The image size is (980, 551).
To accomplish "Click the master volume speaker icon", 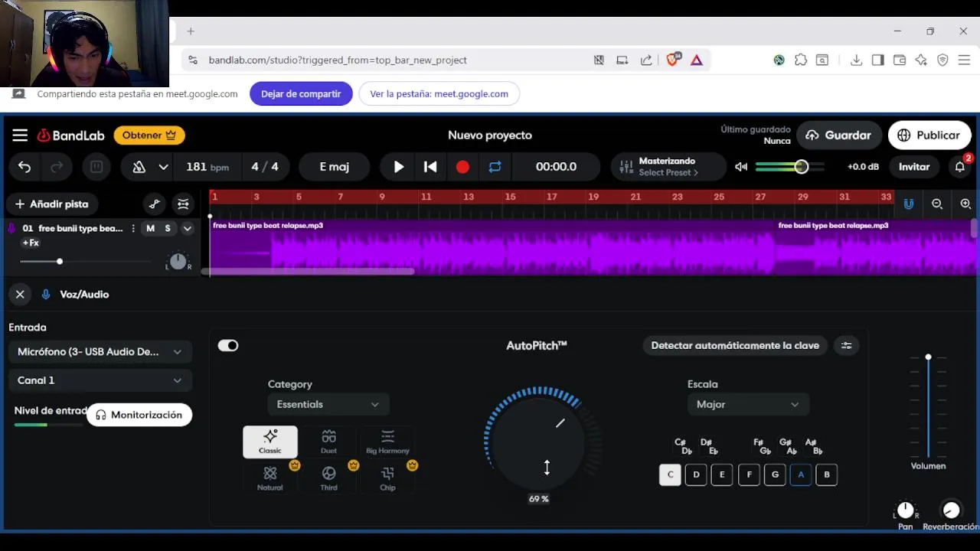I will pos(741,167).
